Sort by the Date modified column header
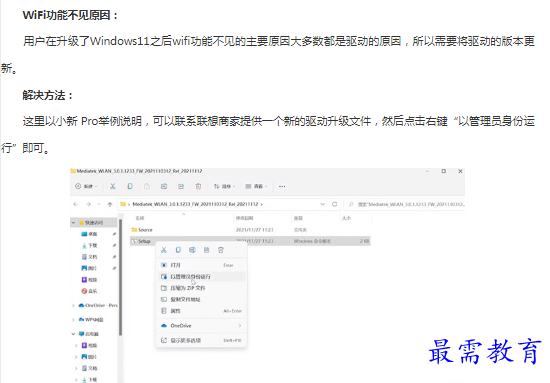Image resolution: width=550 pixels, height=383 pixels. [244, 218]
